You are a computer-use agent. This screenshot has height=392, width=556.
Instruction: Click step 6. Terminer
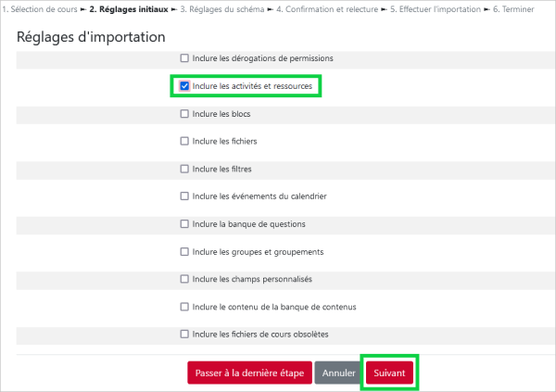[x=513, y=9]
